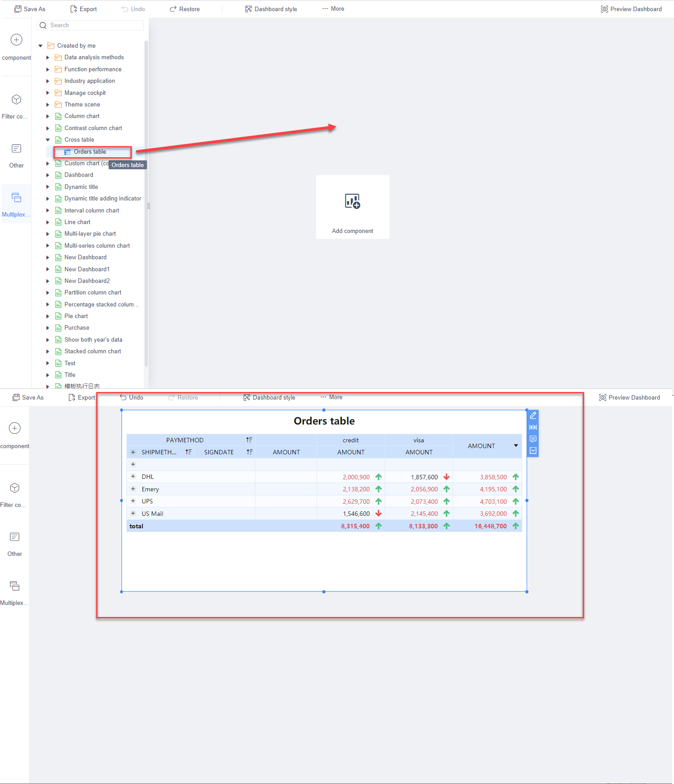Click the upper Export button
The width and height of the screenshot is (674, 784).
tap(83, 9)
